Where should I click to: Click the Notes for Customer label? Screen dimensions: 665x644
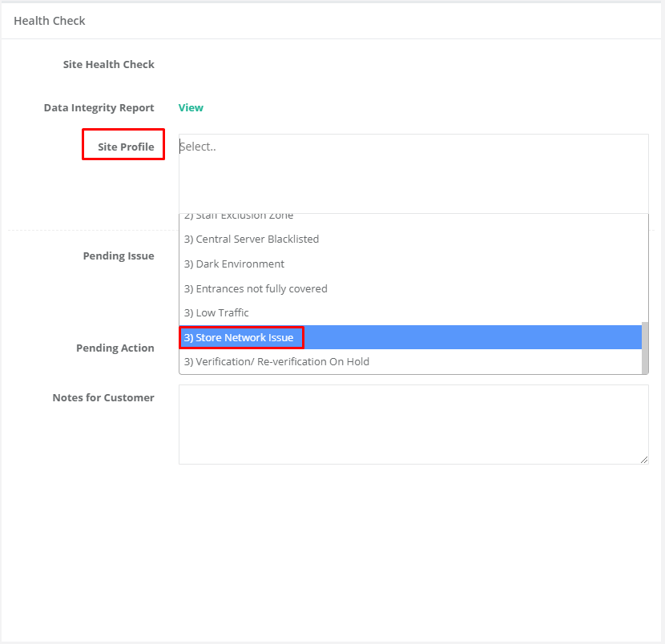coord(103,397)
